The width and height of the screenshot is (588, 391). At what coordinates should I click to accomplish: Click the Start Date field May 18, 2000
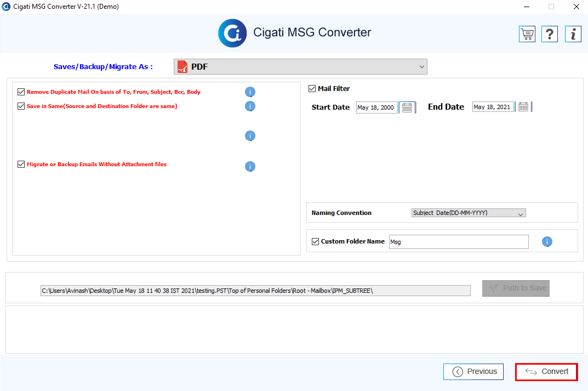click(x=376, y=107)
